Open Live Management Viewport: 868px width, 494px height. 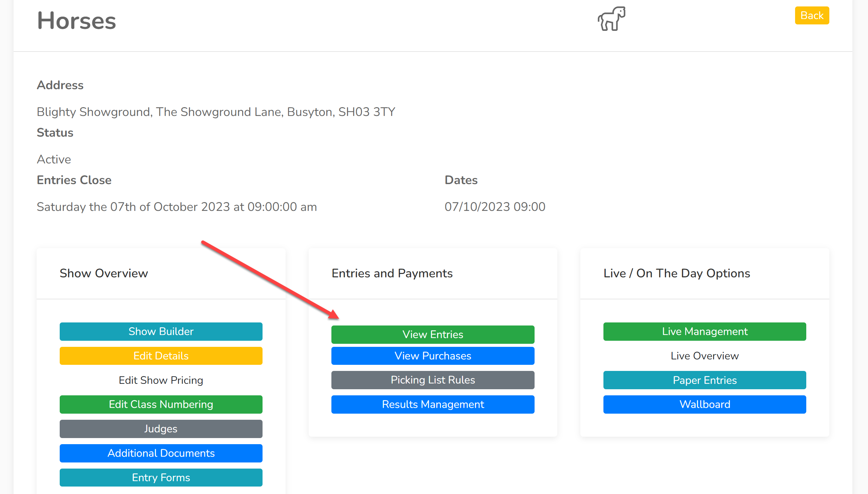[705, 332]
